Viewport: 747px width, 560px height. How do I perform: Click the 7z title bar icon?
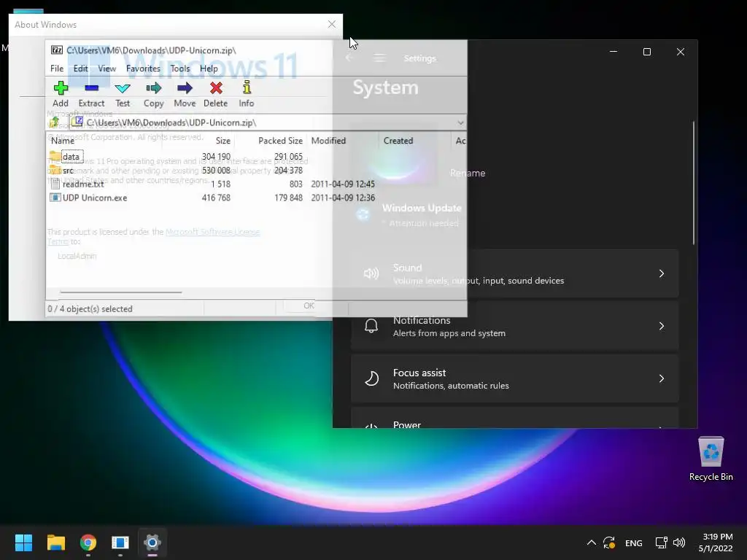[57, 50]
